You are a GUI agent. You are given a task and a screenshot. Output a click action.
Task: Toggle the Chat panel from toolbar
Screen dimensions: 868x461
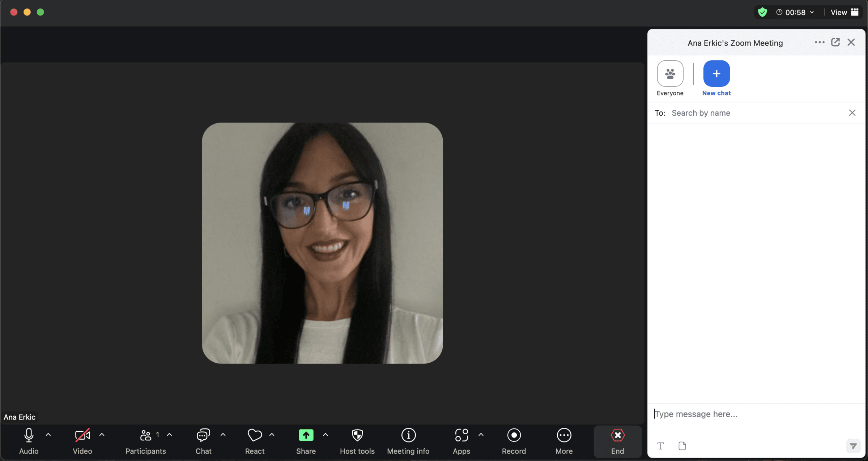click(203, 441)
